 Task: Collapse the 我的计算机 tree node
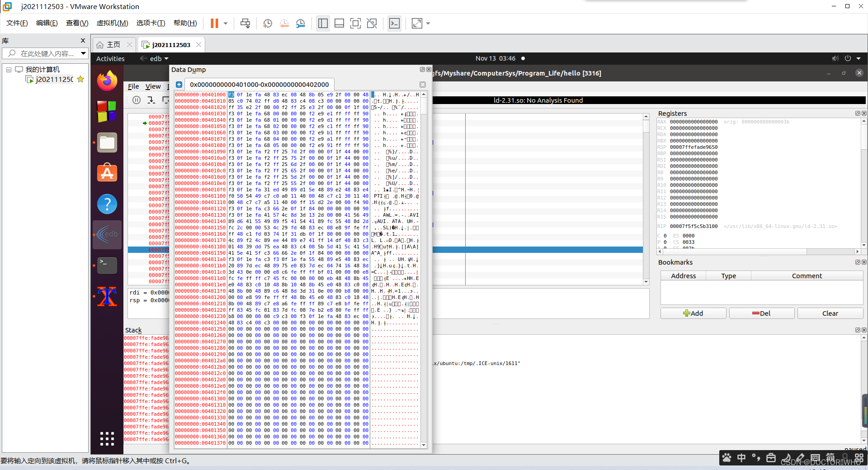coord(9,70)
